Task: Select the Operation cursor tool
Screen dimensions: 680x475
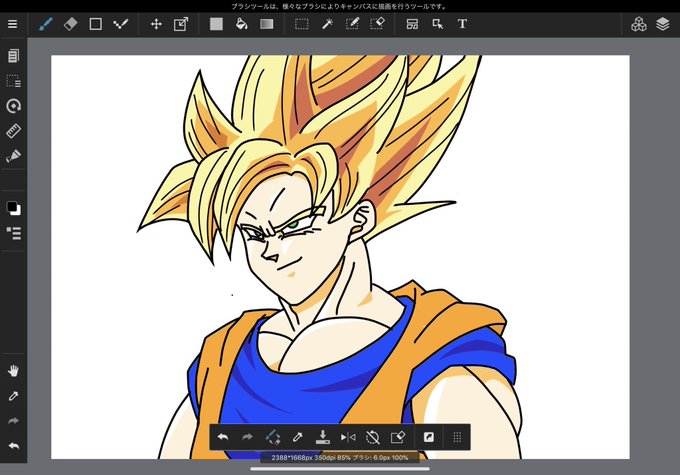Action: [x=438, y=24]
